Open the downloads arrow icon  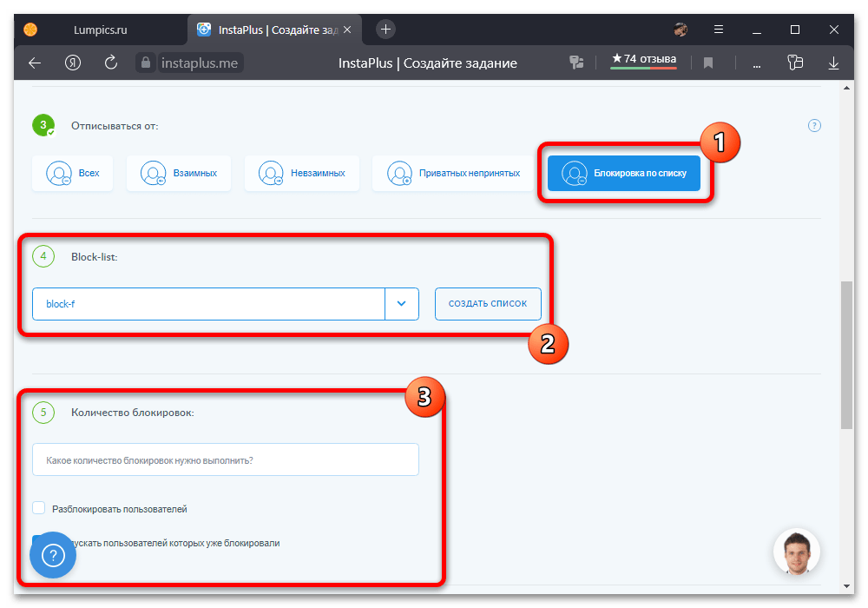point(834,63)
